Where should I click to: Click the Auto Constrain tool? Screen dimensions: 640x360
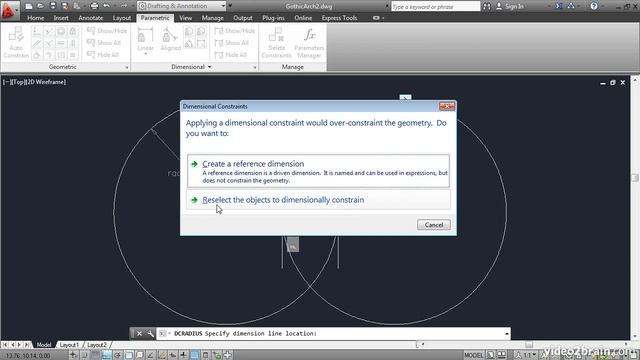point(16,42)
